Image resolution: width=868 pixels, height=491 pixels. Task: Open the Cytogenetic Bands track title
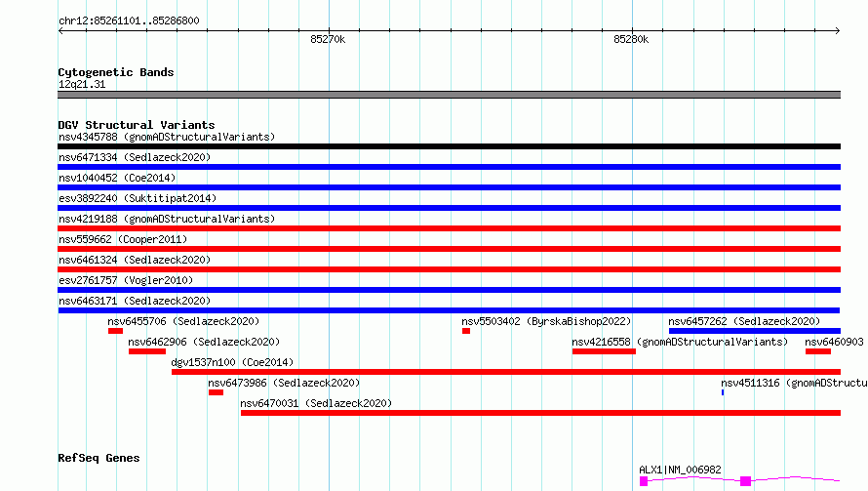[116, 72]
